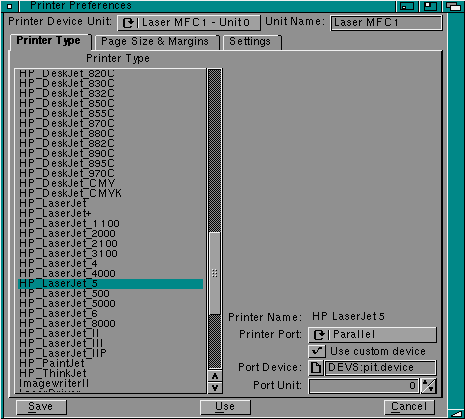Click the cycle icon beside Laser MFC1 - Unit 0

coord(128,23)
